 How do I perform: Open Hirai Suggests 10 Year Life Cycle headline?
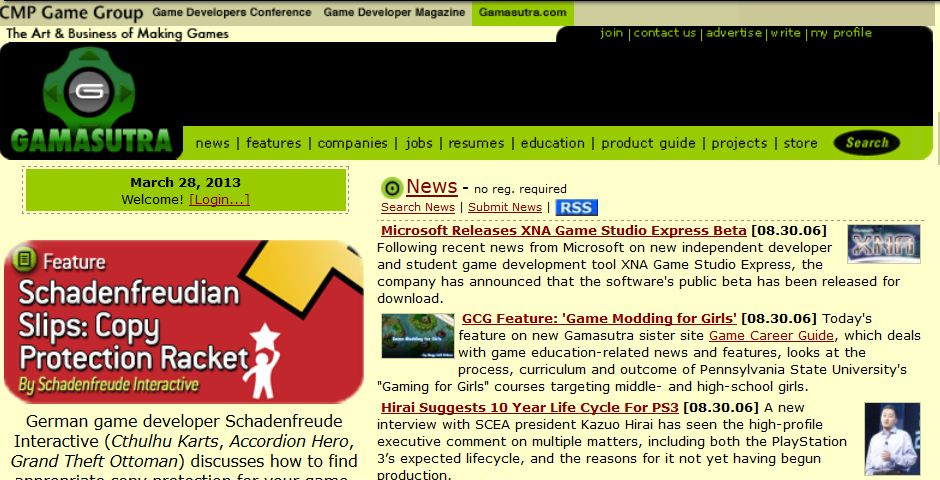[529, 407]
